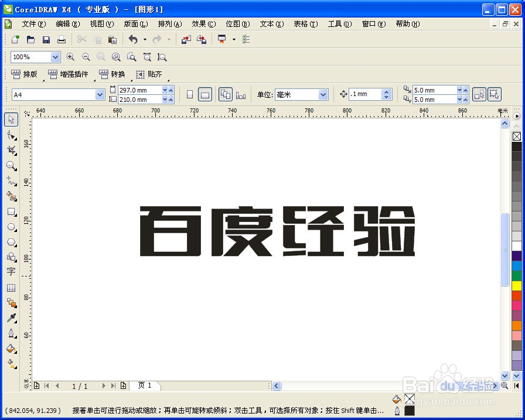Click the zoom in magnifier

coord(70,57)
